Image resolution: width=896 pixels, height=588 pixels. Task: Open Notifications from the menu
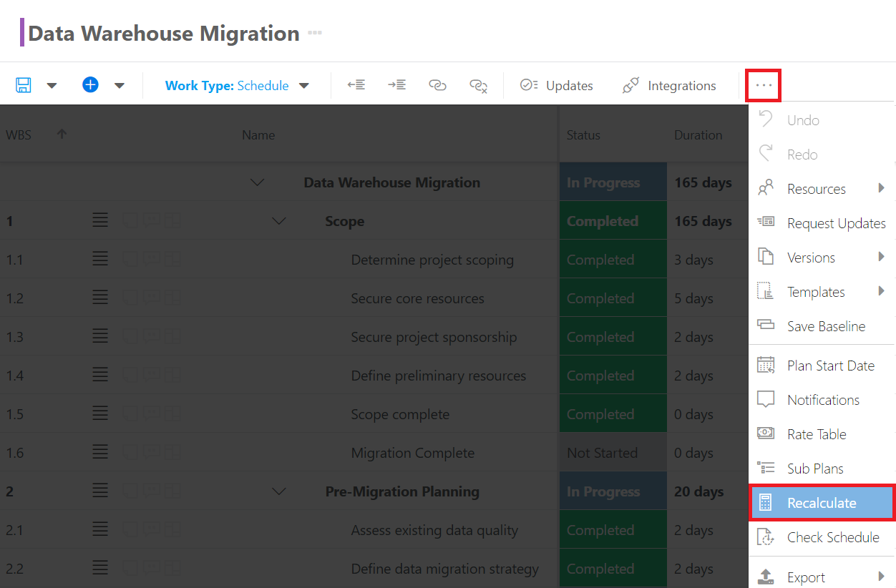tap(822, 400)
